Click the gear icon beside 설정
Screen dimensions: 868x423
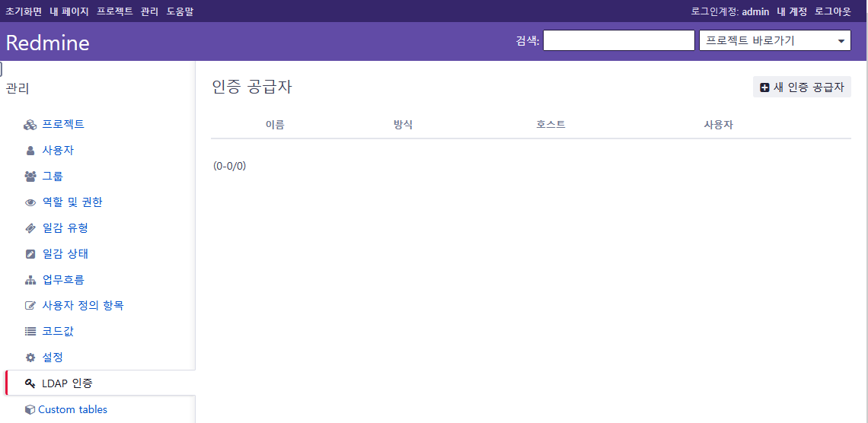(x=30, y=358)
